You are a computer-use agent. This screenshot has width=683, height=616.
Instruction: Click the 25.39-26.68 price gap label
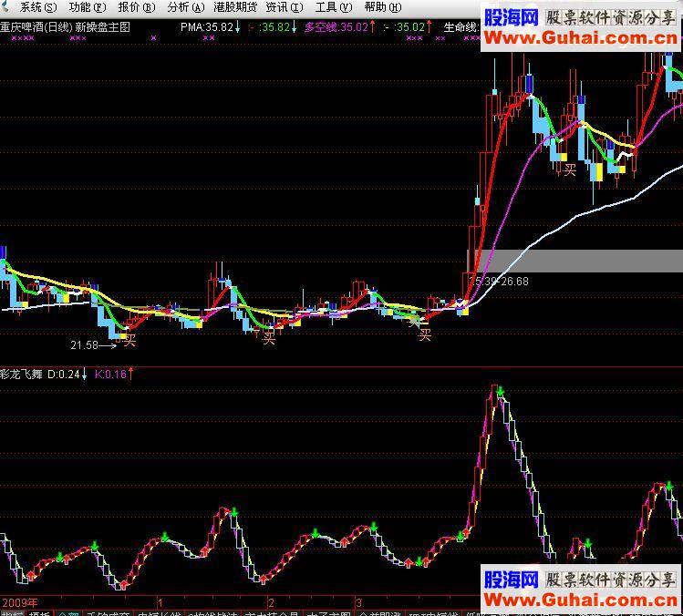(499, 282)
